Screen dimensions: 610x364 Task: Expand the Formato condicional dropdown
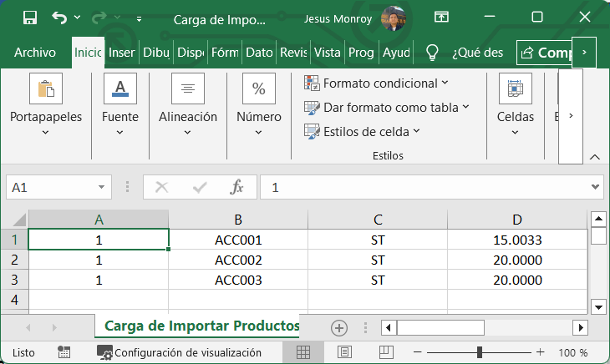377,83
